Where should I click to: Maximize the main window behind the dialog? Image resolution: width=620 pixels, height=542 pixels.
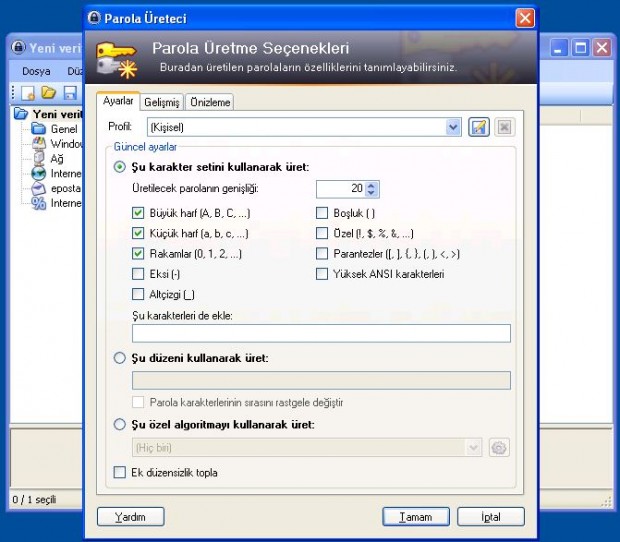pos(580,48)
